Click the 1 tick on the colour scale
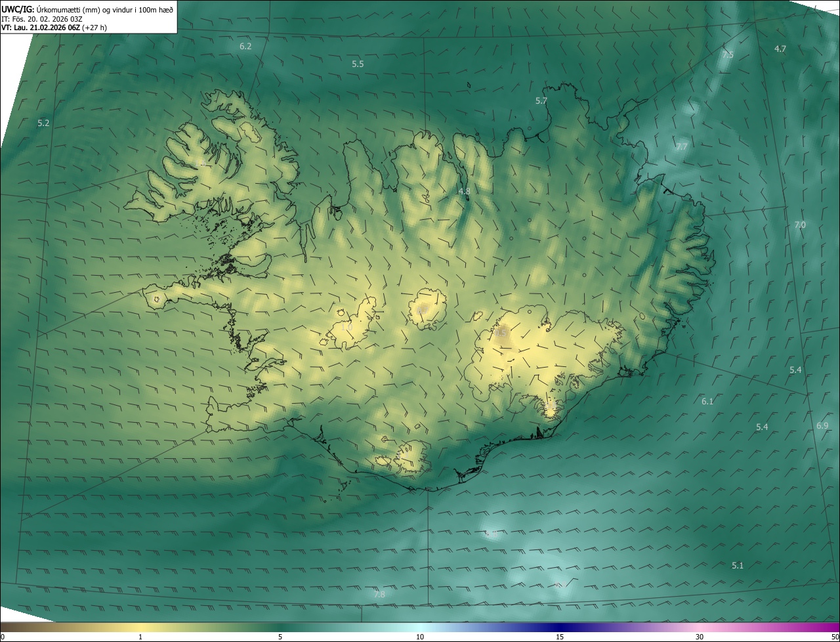Screen dimensions: 840x642 tap(140, 637)
